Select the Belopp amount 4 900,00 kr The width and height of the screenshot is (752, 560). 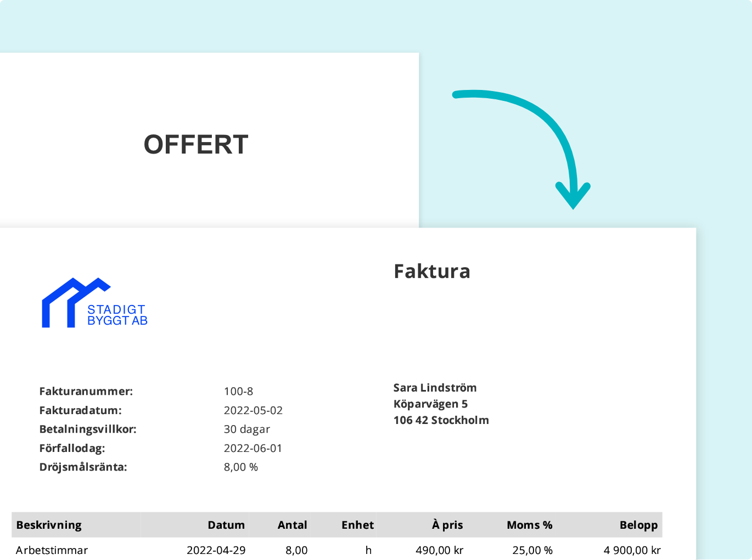632,550
